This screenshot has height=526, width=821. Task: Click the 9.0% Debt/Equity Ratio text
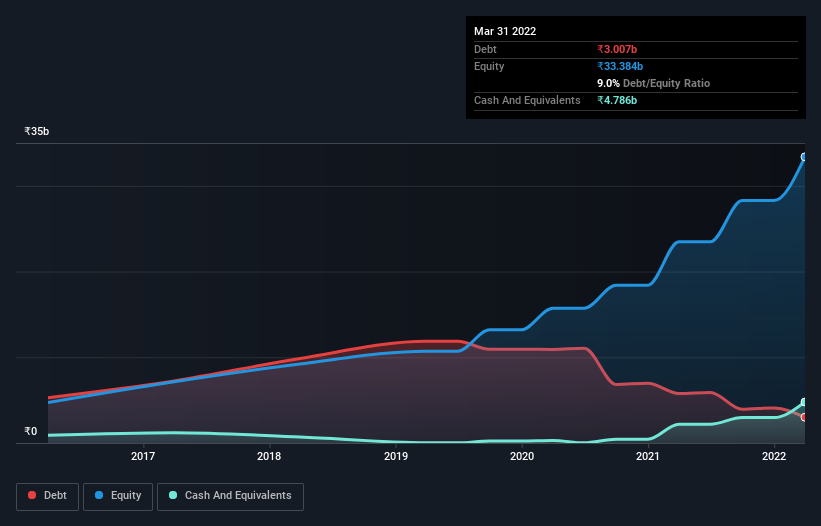(653, 83)
